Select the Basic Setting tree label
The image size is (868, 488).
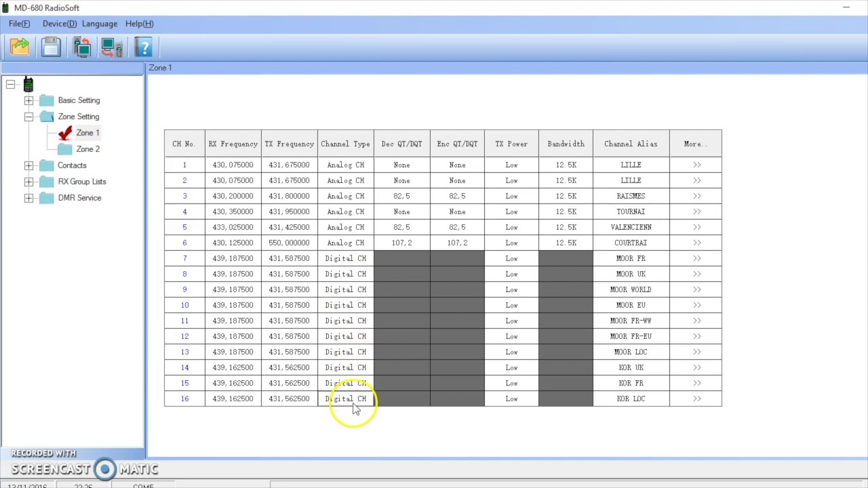point(79,100)
